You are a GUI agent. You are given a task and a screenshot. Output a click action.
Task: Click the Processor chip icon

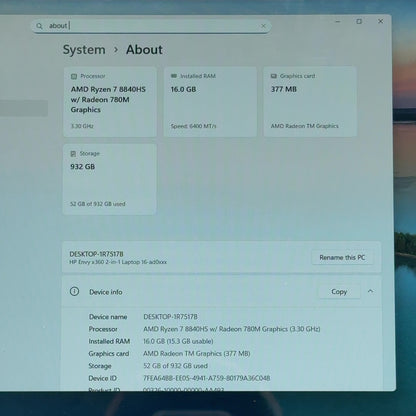74,76
